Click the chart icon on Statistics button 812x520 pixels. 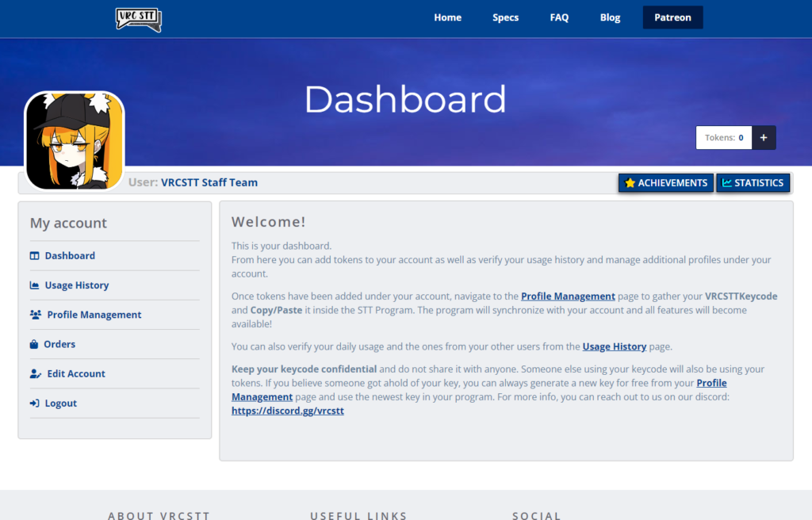[x=726, y=183]
